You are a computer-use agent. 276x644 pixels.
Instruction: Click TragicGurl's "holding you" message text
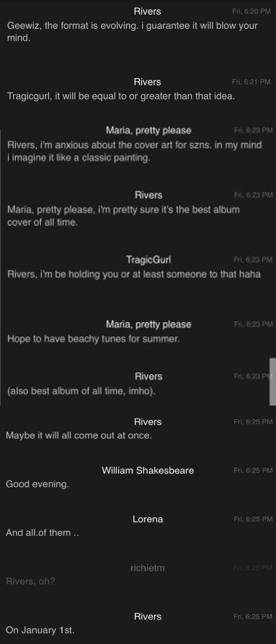[134, 274]
